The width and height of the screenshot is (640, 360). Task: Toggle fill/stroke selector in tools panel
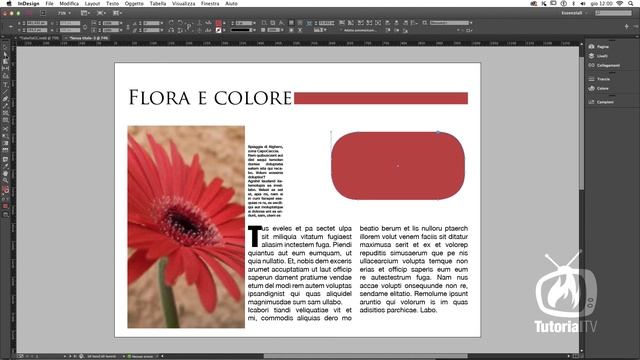(x=5, y=190)
